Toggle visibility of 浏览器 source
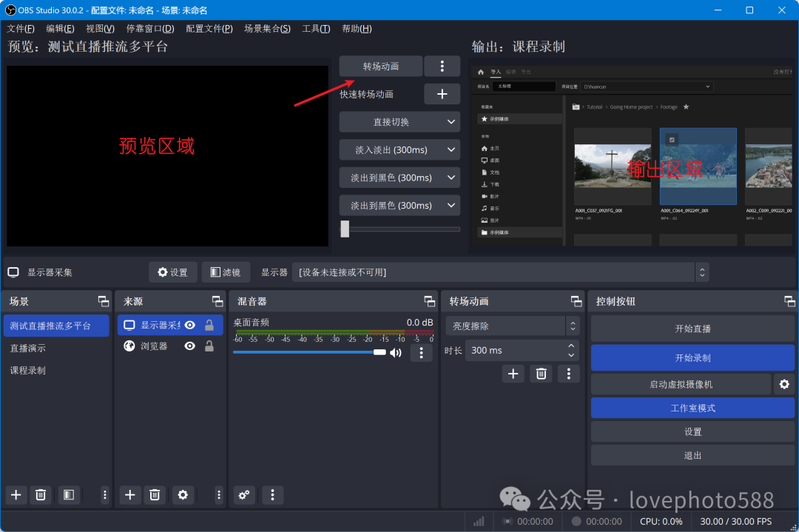 [190, 346]
